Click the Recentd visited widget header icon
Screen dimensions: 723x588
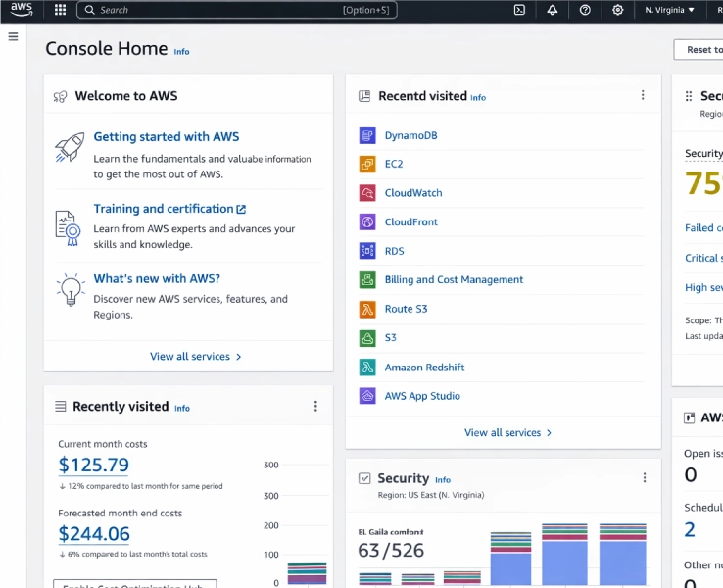coord(364,96)
